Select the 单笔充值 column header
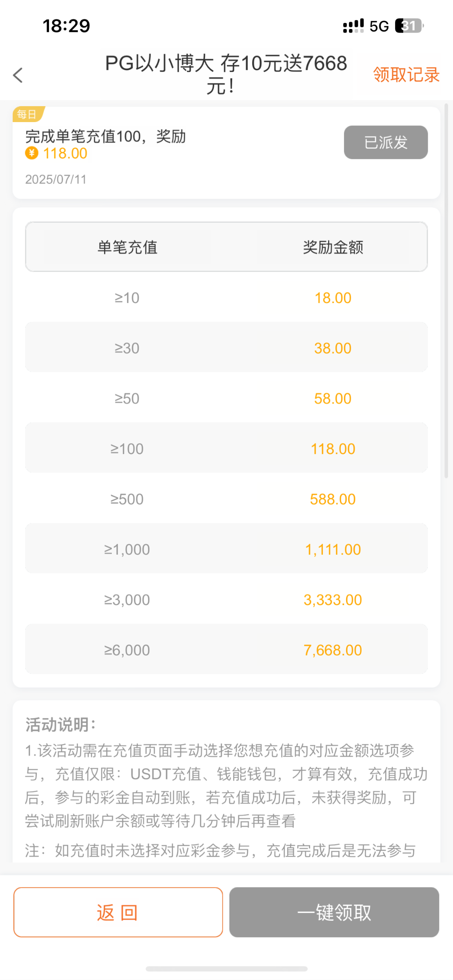Viewport: 453px width, 980px height. pos(127,247)
